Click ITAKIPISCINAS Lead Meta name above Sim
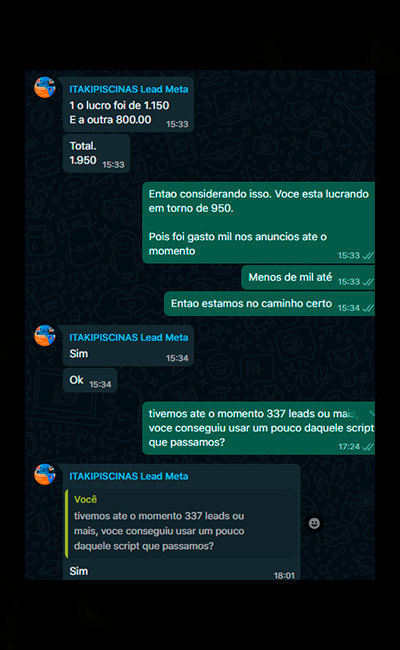The width and height of the screenshot is (400, 650). coord(128,337)
